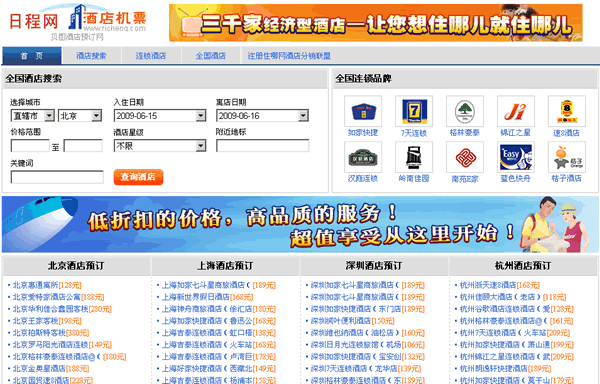Open the 7天连锁 text link
The image size is (600, 384).
click(414, 133)
